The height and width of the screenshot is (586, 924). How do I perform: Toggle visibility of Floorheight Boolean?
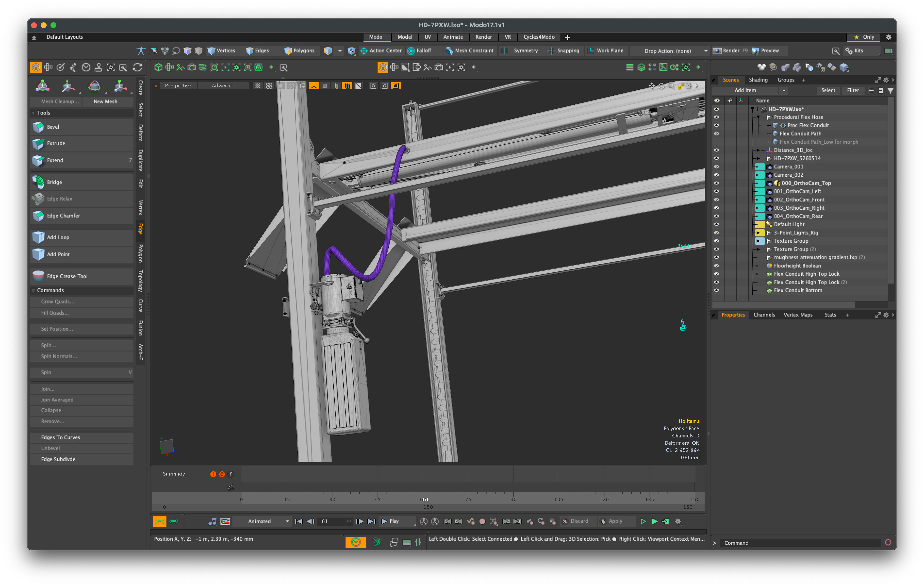[716, 266]
